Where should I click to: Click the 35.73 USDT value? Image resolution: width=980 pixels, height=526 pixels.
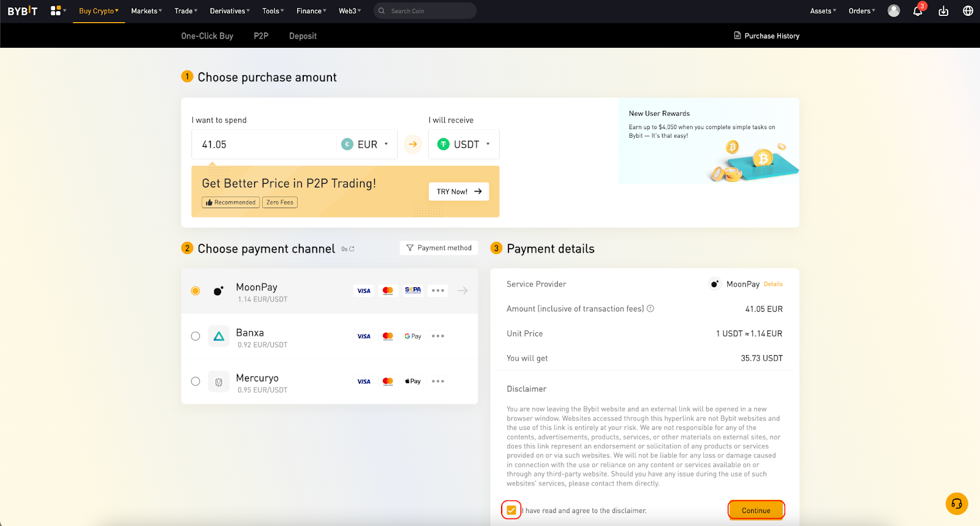coord(761,358)
